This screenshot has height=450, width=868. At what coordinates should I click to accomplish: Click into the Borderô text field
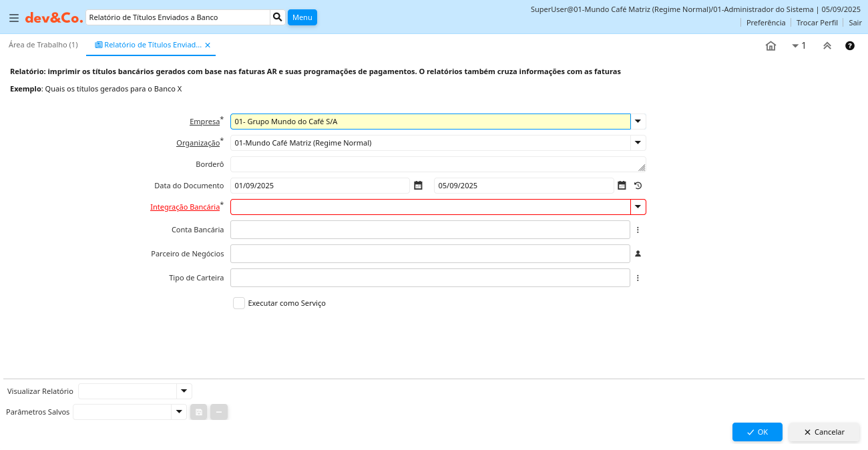pyautogui.click(x=434, y=164)
